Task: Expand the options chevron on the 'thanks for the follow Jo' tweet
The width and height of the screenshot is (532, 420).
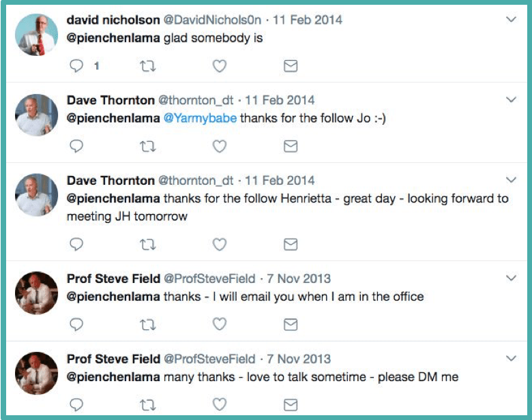Action: (512, 100)
